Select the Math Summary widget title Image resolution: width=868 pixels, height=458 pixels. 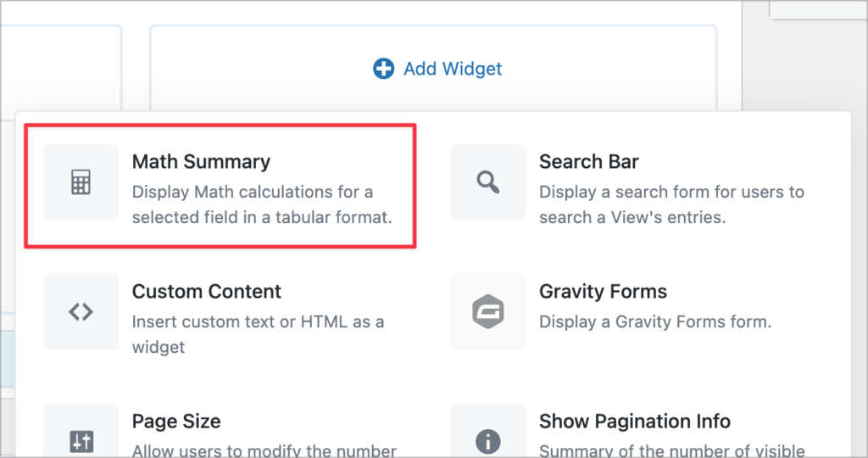[201, 161]
